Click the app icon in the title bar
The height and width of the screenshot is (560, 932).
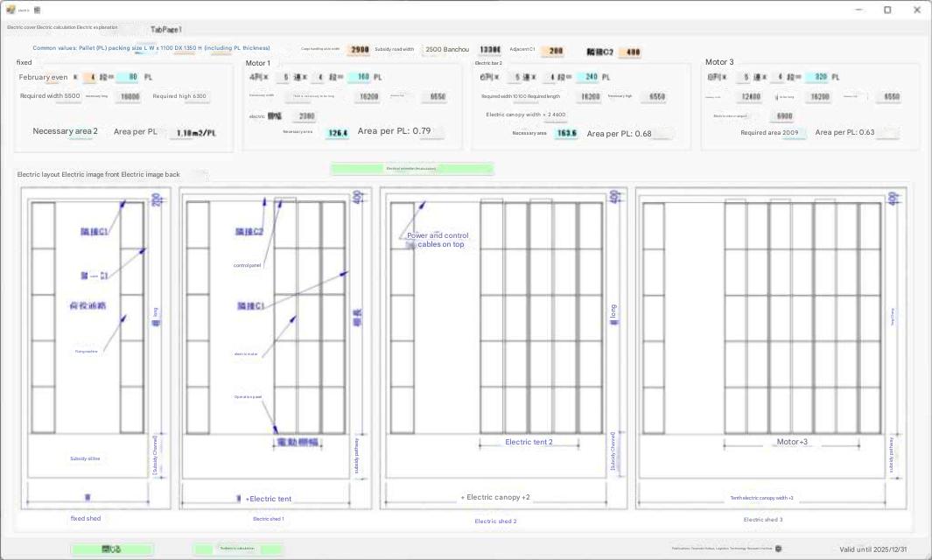pyautogui.click(x=11, y=10)
